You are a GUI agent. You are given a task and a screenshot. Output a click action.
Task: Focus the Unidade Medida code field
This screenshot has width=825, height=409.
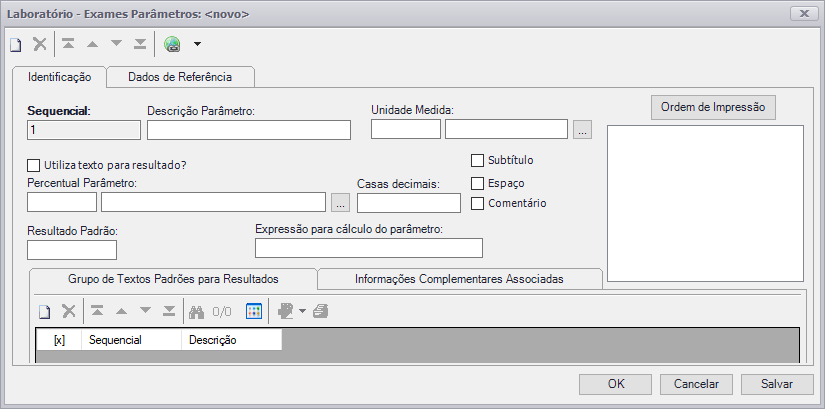click(406, 129)
